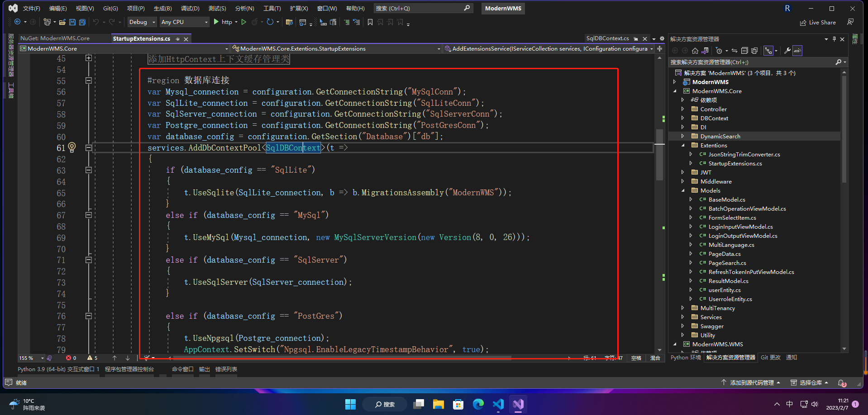868x415 pixels.
Task: Click the Solution Explorer search field
Action: pyautogui.click(x=757, y=62)
